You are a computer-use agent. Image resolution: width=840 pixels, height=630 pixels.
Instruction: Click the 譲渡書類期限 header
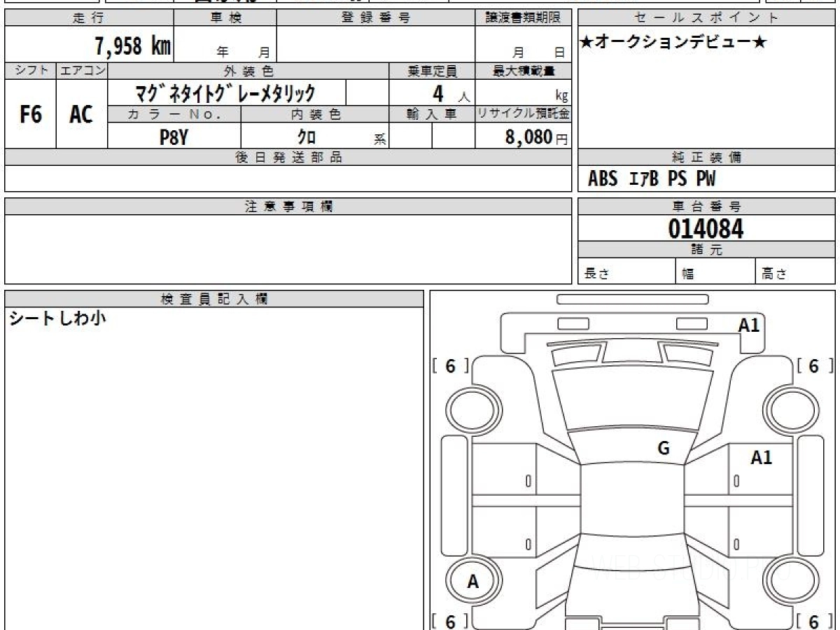coord(523,18)
